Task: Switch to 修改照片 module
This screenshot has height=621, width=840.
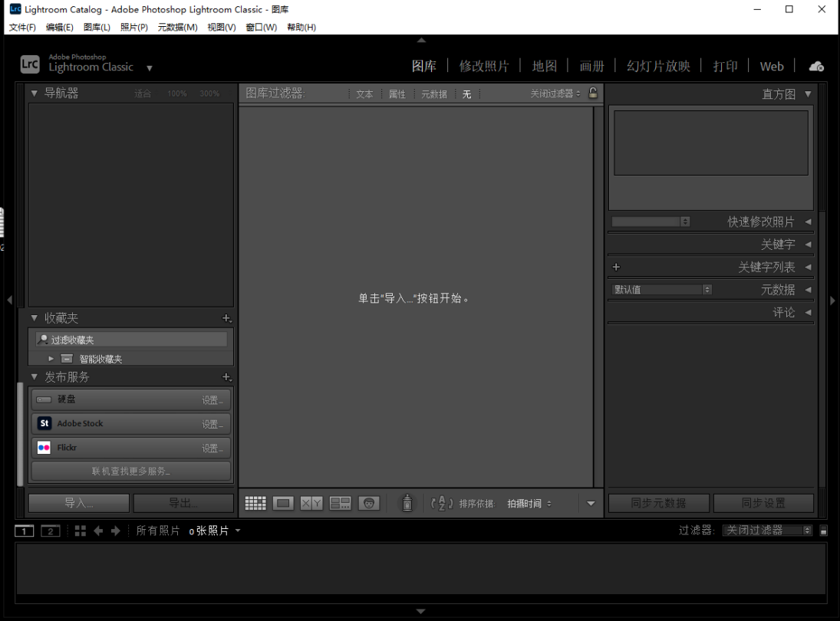Action: click(484, 67)
